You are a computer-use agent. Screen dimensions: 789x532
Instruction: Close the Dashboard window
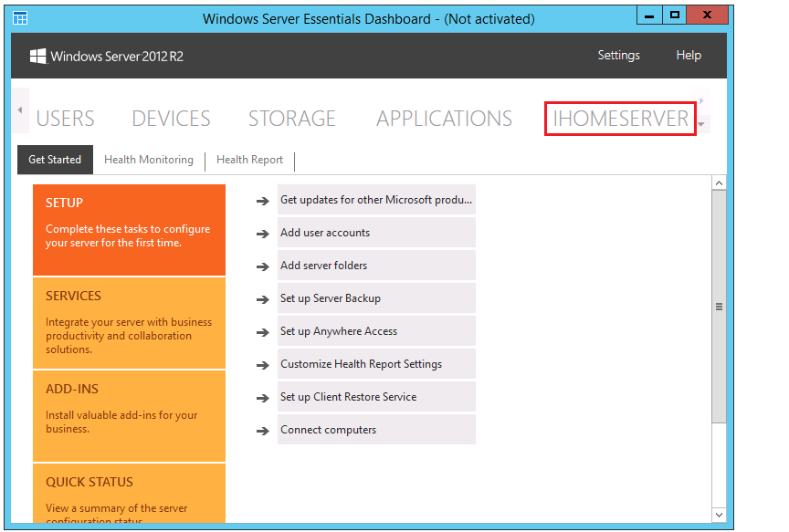pyautogui.click(x=707, y=16)
